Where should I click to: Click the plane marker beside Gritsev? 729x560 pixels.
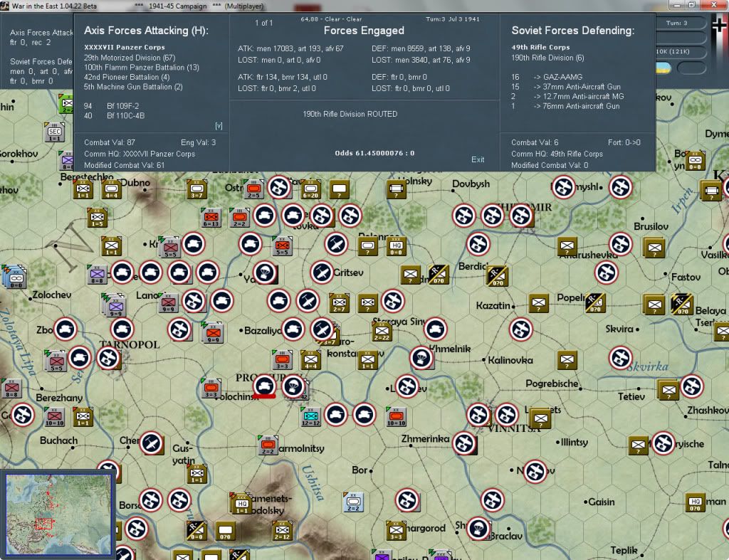(x=321, y=273)
